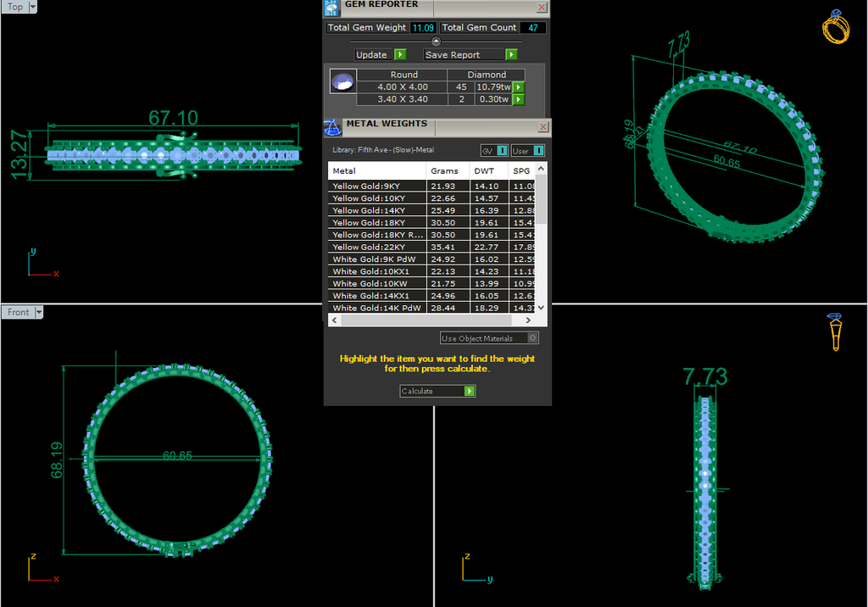
Task: Enable Use Object Materials option
Action: pyautogui.click(x=489, y=338)
